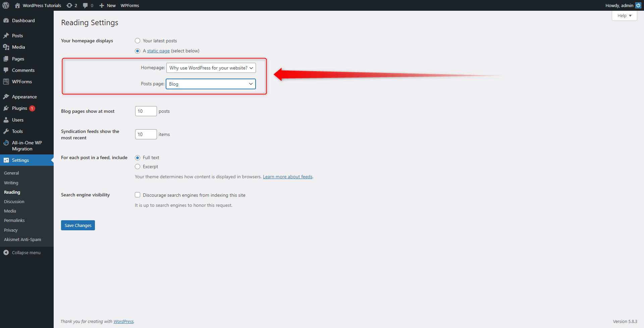Click the All-in-One WP Migration icon
The height and width of the screenshot is (328, 644).
pos(6,143)
